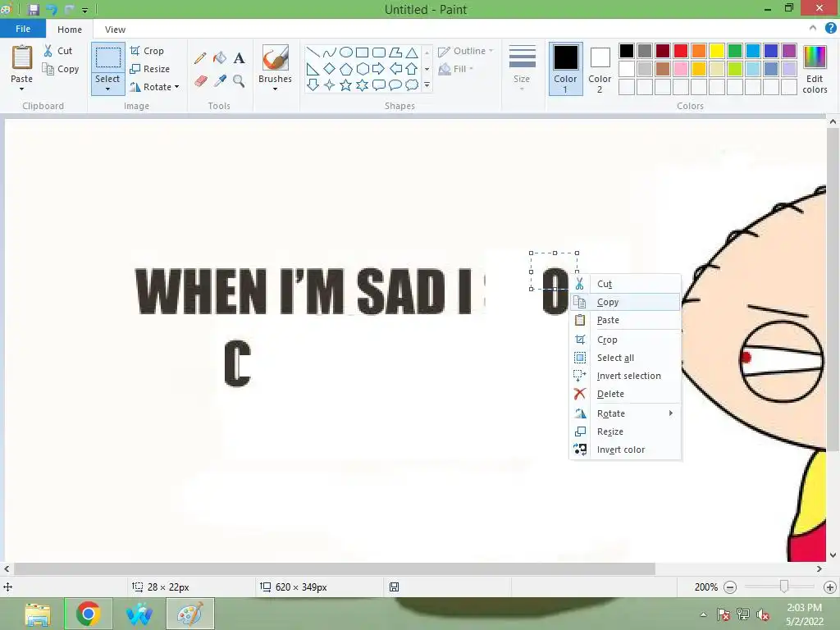
Task: Click the muted volume tray icon
Action: [x=762, y=614]
